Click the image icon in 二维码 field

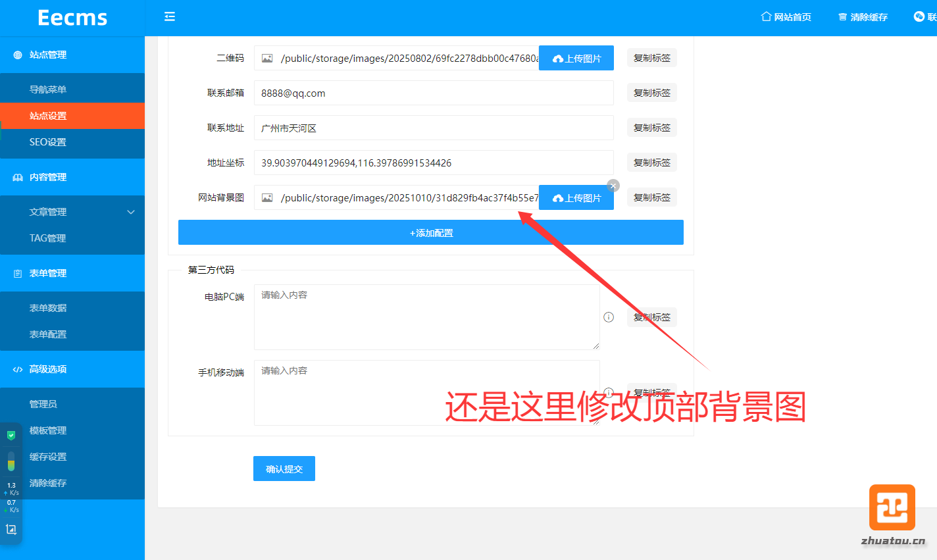point(267,59)
